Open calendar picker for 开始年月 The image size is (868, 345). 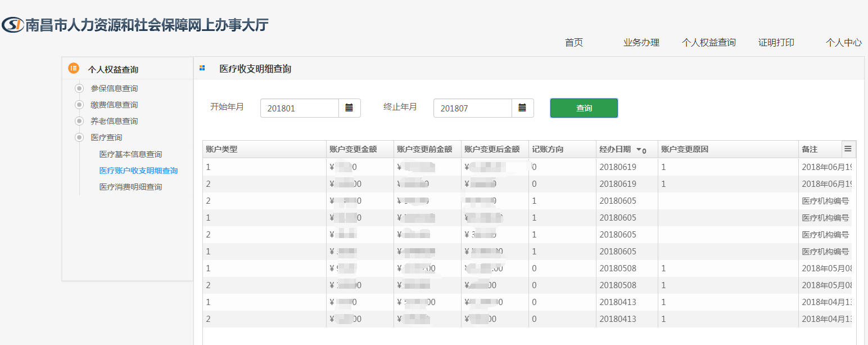349,108
